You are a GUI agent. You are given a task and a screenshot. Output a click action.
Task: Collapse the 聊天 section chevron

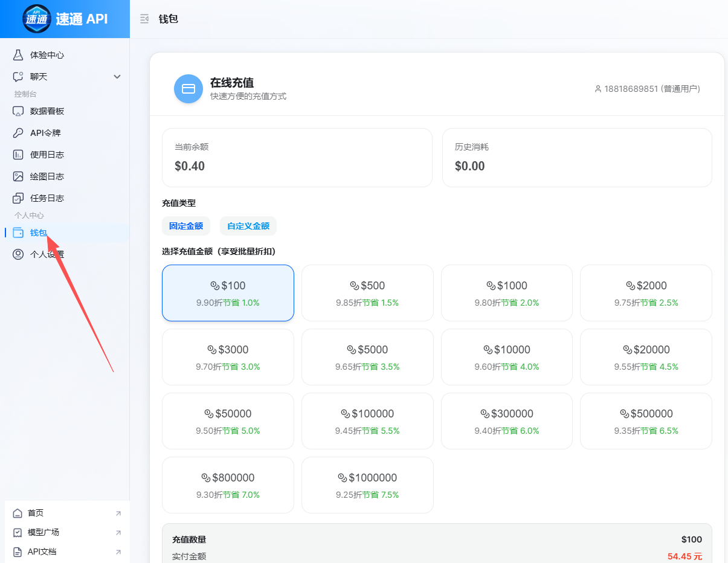115,77
